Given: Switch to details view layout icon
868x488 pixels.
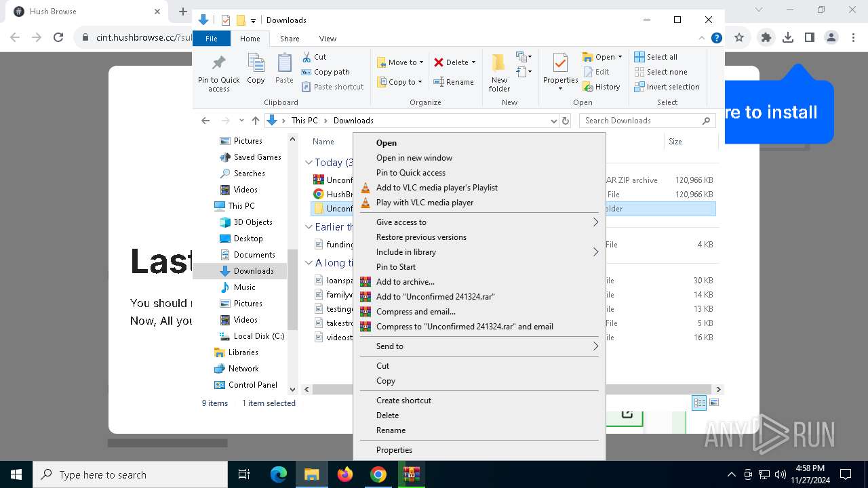Looking at the screenshot, I should 699,403.
